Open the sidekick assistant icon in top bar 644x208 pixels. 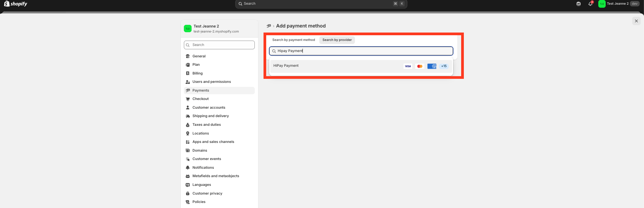(578, 4)
